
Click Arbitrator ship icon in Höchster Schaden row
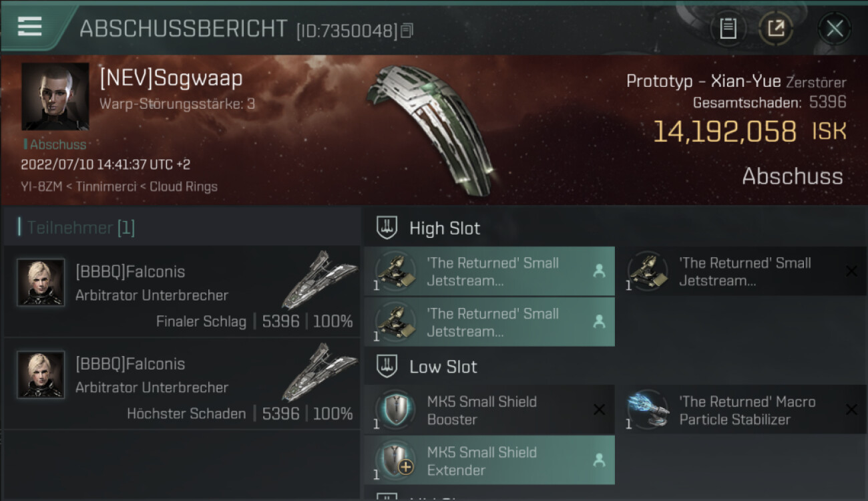[319, 371]
